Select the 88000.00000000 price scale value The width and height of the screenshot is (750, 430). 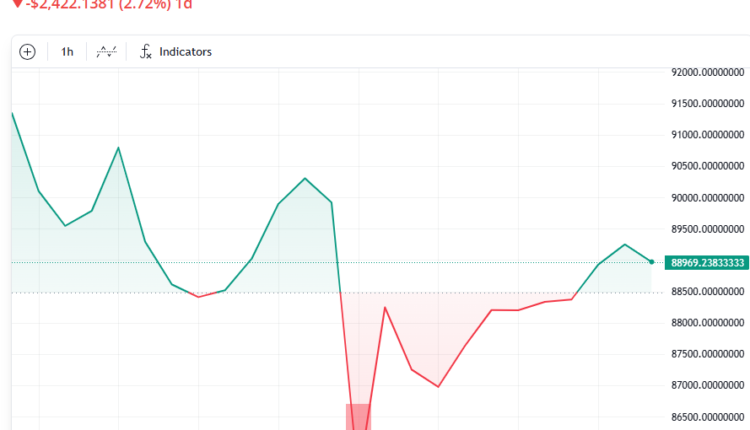pyautogui.click(x=708, y=323)
